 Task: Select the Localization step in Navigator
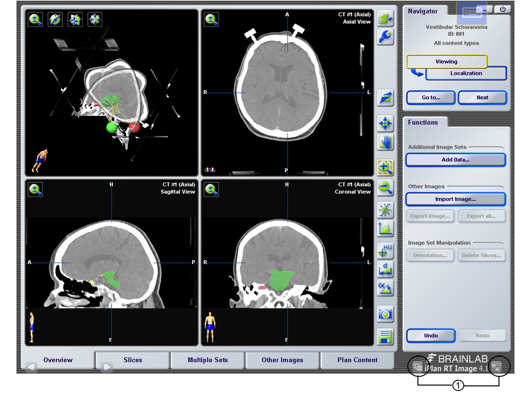466,73
